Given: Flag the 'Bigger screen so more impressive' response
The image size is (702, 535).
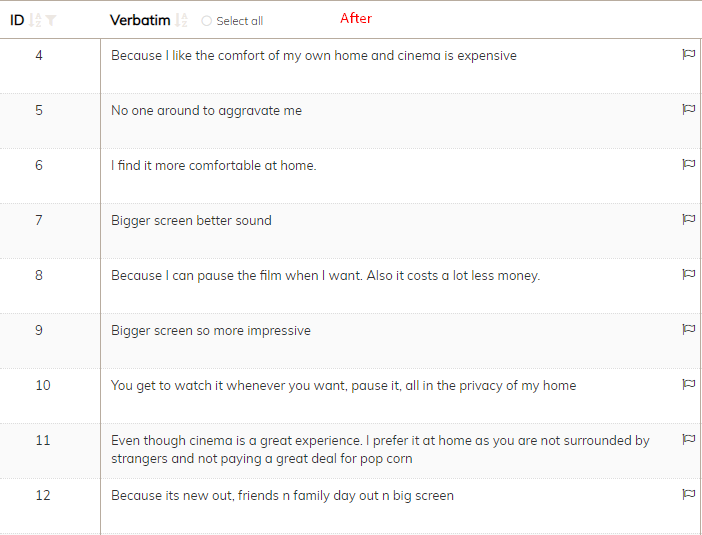Looking at the screenshot, I should [689, 330].
